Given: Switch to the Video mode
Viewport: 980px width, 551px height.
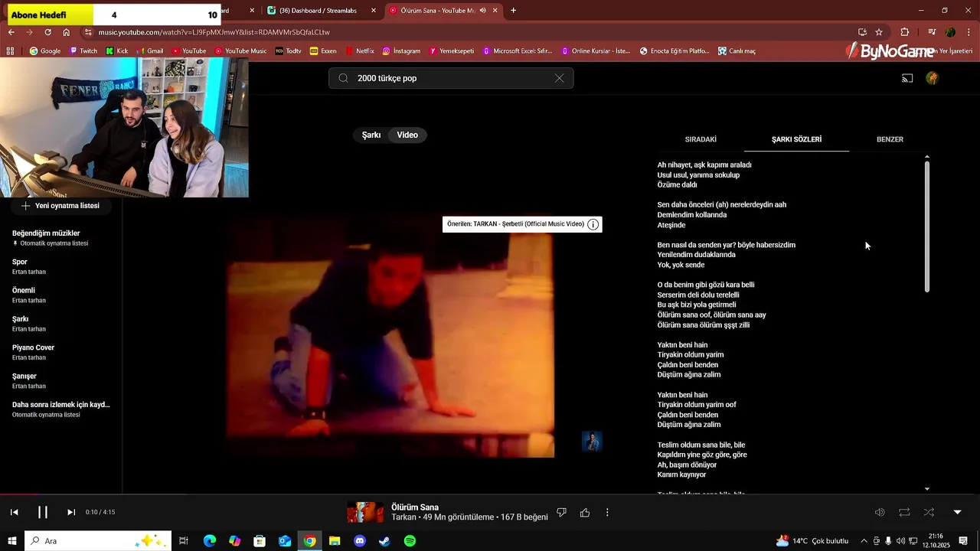Looking at the screenshot, I should pos(407,135).
